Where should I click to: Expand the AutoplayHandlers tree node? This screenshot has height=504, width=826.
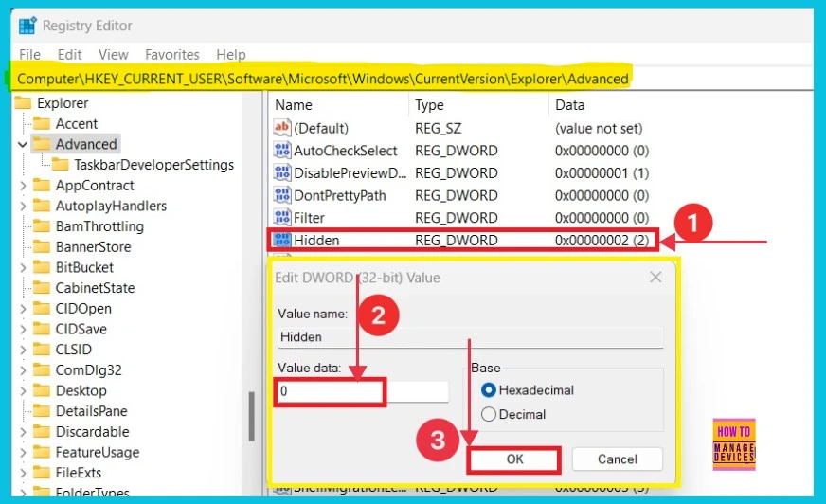pos(23,206)
